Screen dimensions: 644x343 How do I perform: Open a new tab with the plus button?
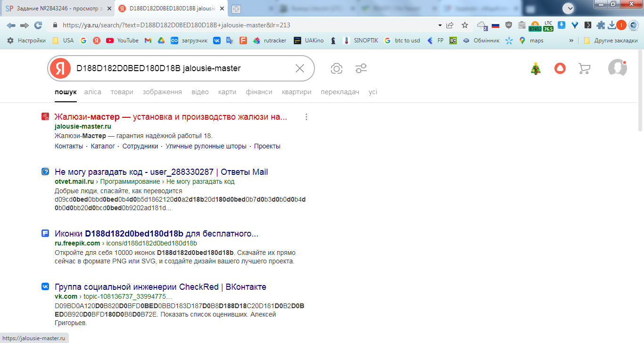pos(236,9)
